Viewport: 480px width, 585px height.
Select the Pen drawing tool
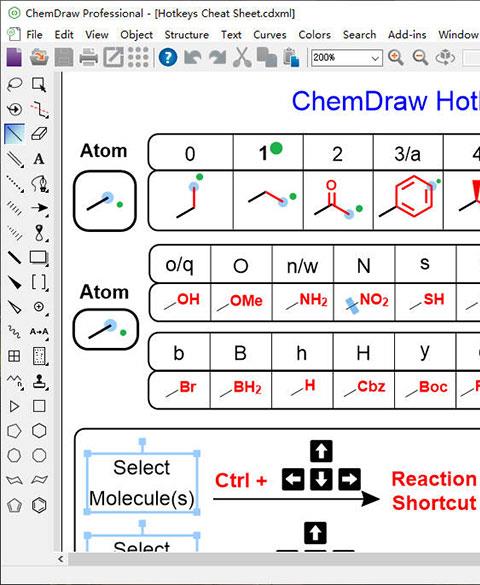39,183
